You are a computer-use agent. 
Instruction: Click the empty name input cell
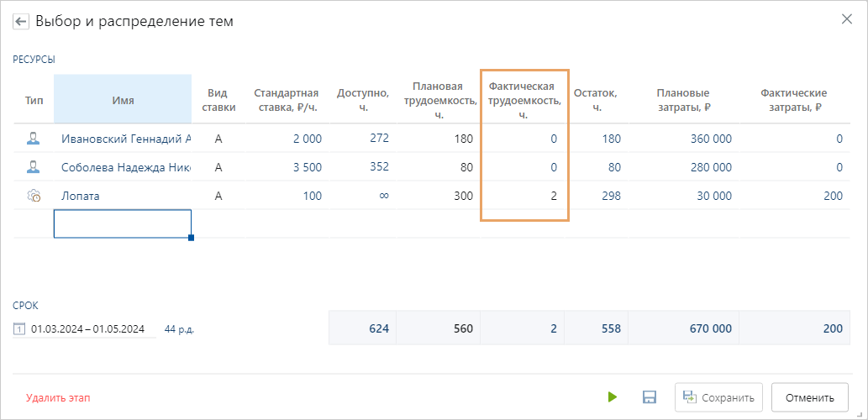point(122,224)
